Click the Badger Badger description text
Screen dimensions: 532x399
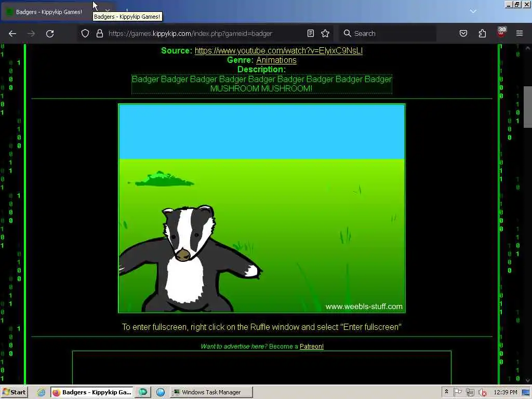tap(262, 84)
